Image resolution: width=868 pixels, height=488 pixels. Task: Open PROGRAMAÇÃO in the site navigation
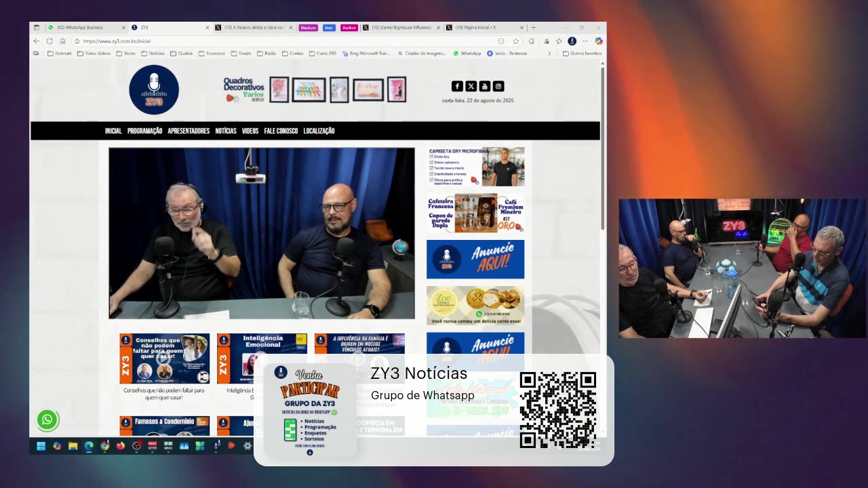pyautogui.click(x=144, y=131)
